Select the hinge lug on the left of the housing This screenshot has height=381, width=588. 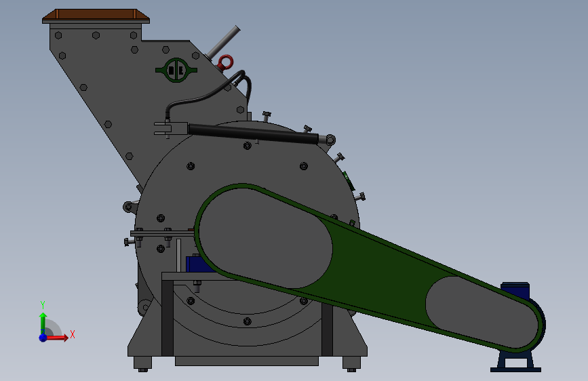point(130,207)
